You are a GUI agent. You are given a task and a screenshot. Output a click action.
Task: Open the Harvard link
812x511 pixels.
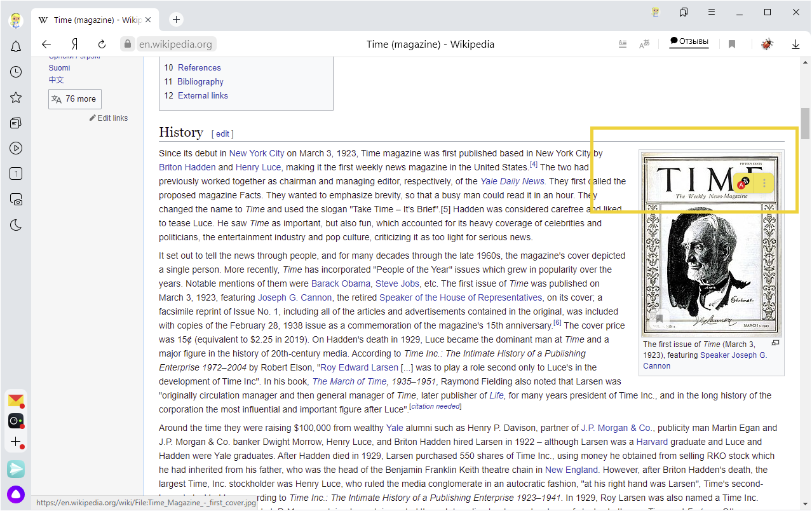[x=652, y=442]
